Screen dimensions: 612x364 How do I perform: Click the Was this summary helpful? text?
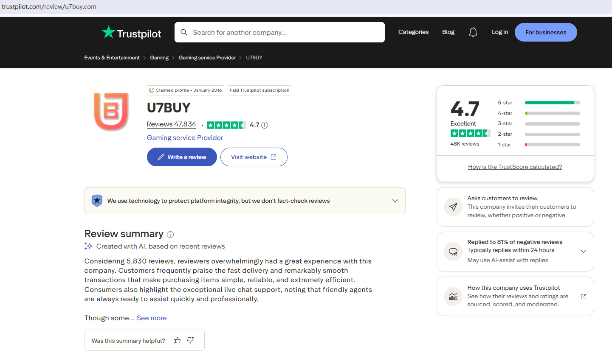click(x=128, y=341)
